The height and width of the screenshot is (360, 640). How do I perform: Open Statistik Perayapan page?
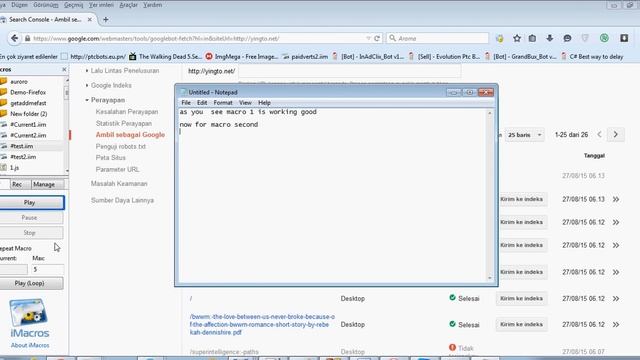[x=124, y=123]
